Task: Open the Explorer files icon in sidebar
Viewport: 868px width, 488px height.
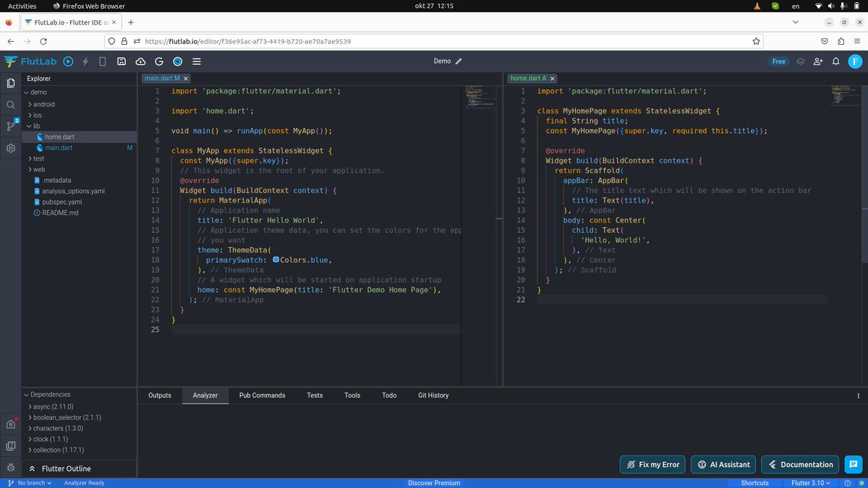Action: (x=11, y=83)
